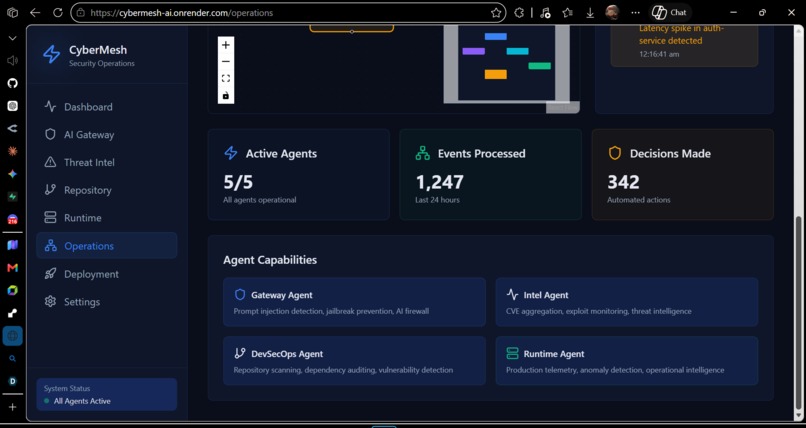
Task: Add this page to favorites
Action: [496, 13]
